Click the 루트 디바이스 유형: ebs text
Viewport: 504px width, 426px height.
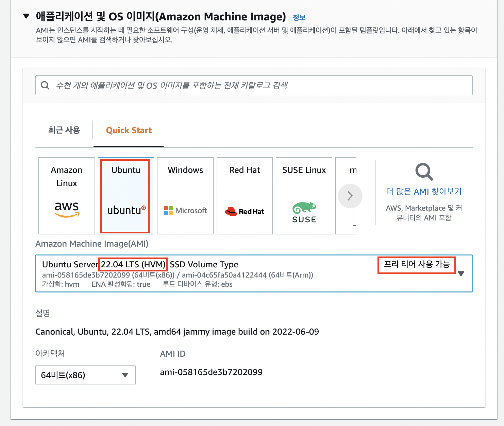[x=198, y=284]
